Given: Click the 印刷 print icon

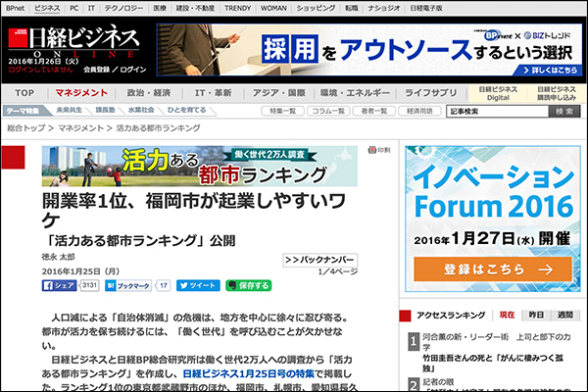Looking at the screenshot, I should (383, 150).
